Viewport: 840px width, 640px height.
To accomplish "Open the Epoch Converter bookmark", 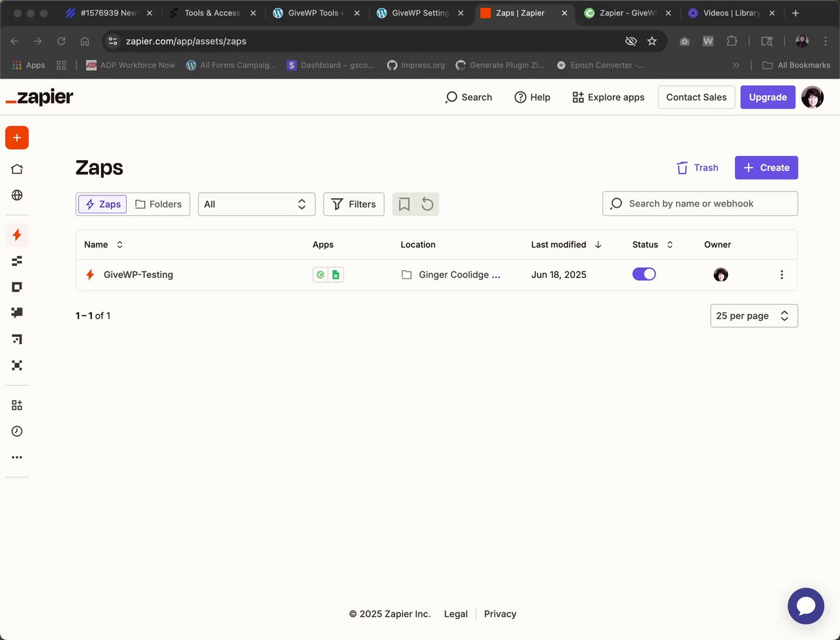I will click(600, 65).
